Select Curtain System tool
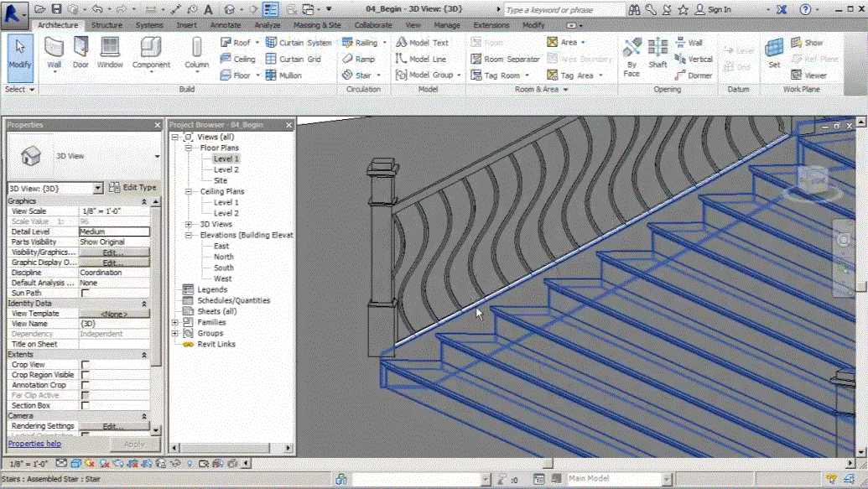 click(x=299, y=43)
